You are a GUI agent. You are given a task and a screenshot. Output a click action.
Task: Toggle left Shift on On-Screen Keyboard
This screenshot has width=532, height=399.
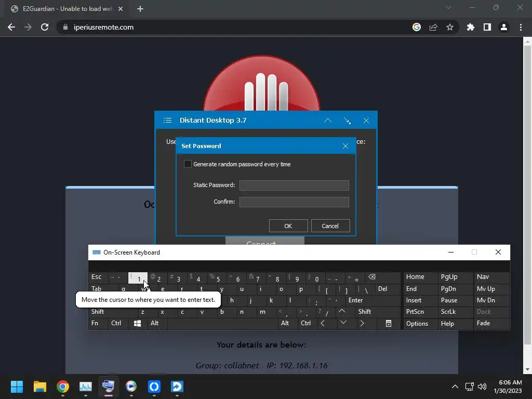pos(113,312)
